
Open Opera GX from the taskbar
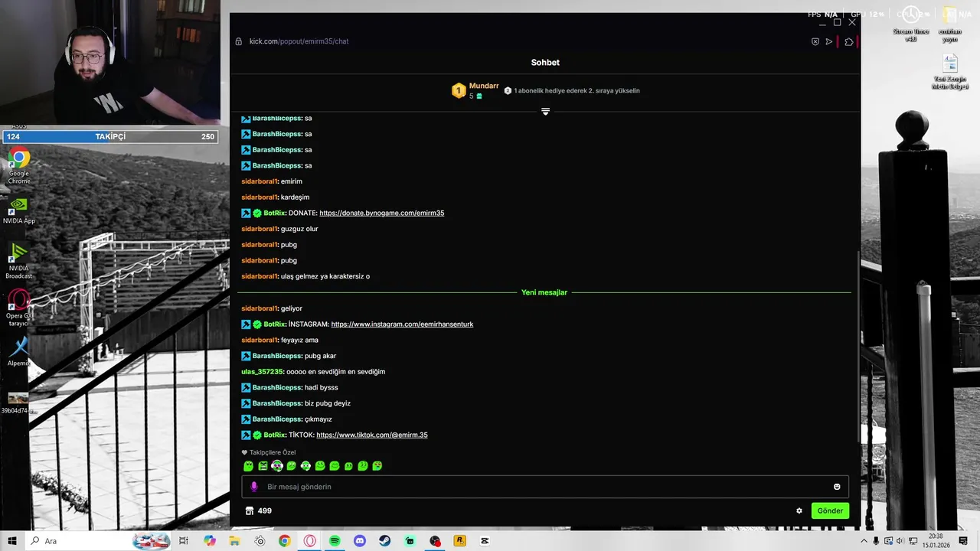(309, 541)
